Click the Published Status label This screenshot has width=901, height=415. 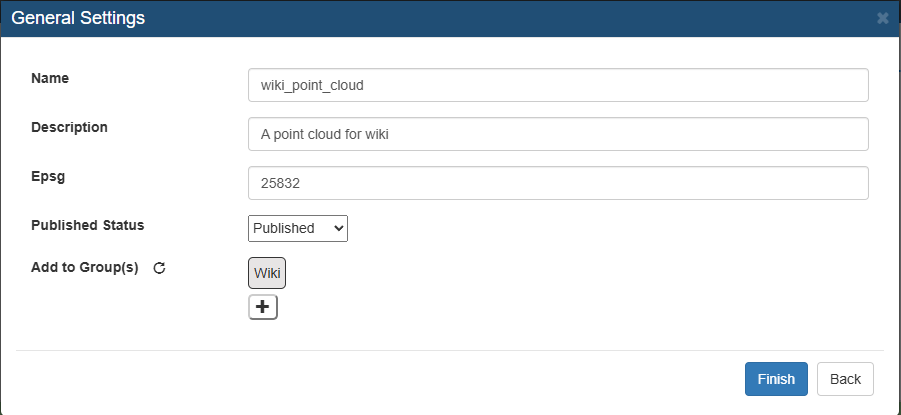tap(87, 225)
